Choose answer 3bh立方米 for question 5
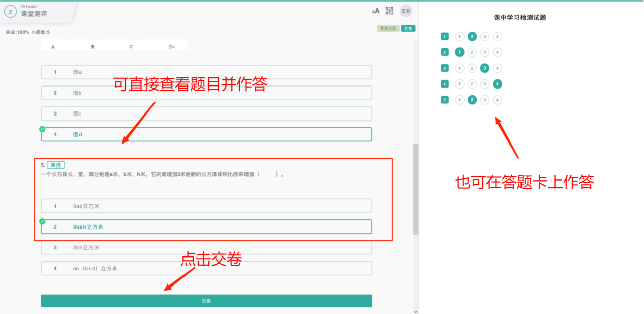Viewport: 644px width, 314px height. [206, 248]
